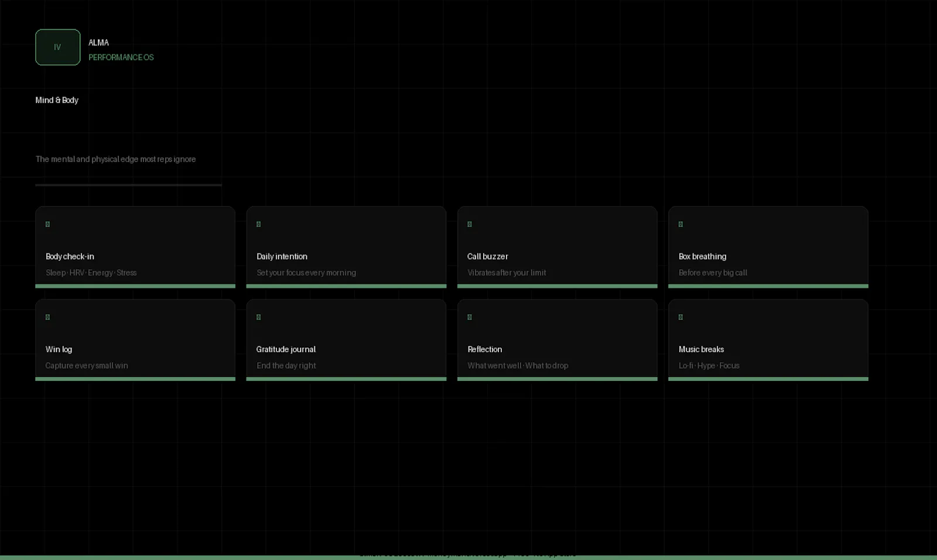
Task: Click the Gratitude journal card icon
Action: tap(259, 317)
